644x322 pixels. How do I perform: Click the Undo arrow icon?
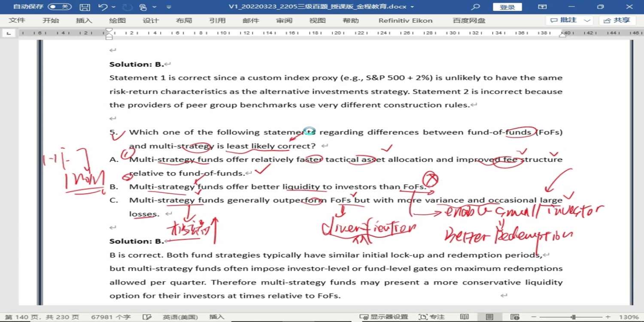(x=103, y=7)
